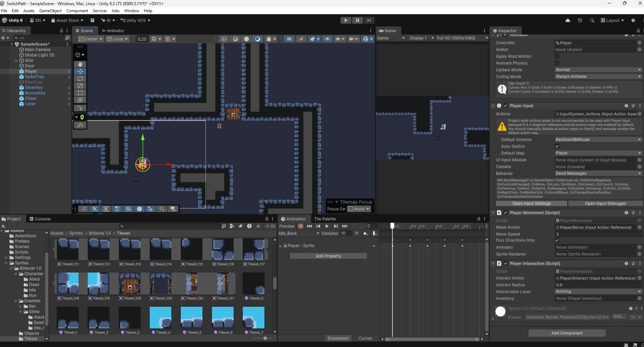
Task: Open the global Search icon
Action: [592, 21]
